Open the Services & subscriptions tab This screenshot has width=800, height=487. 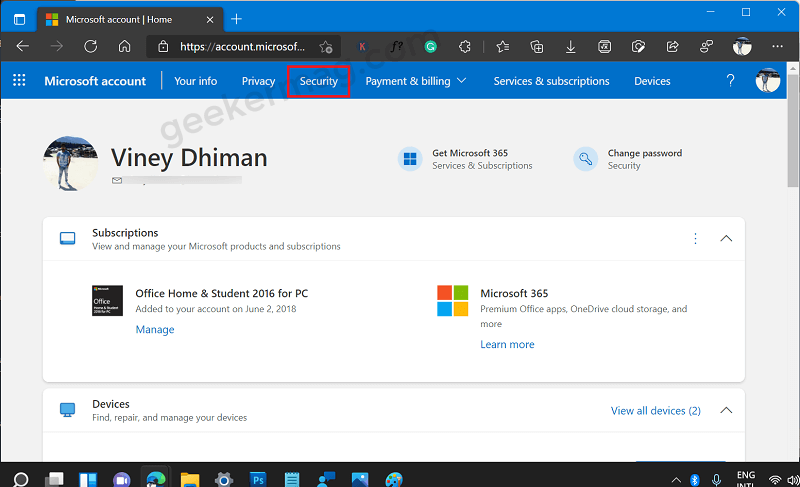(x=551, y=81)
